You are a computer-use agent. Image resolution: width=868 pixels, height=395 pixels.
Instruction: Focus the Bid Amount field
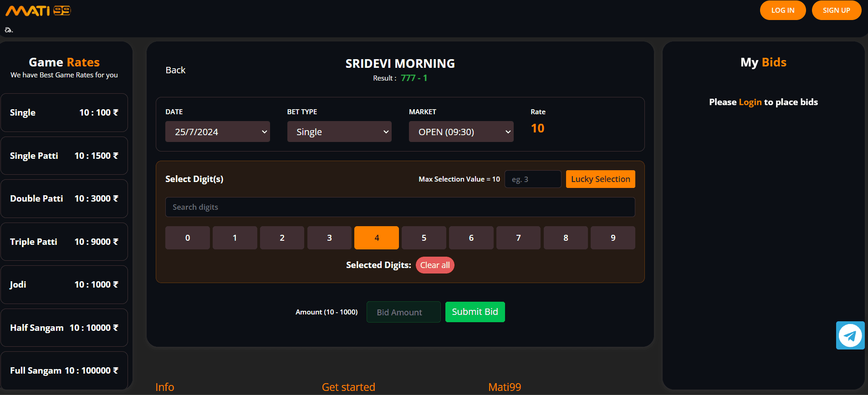click(403, 312)
